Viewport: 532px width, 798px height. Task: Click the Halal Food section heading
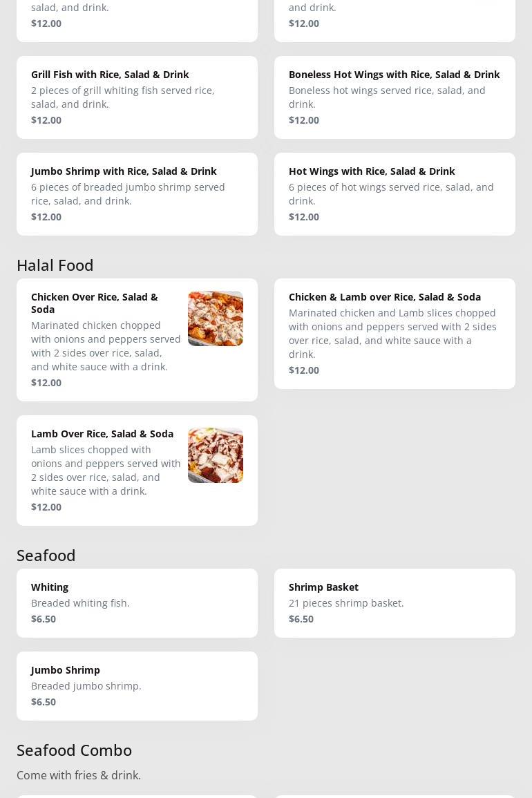(55, 265)
